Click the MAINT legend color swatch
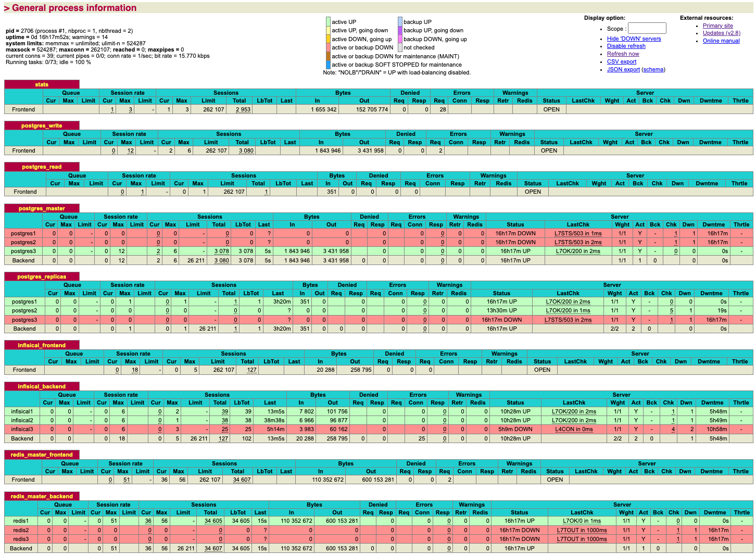The width and height of the screenshot is (756, 554). (328, 56)
